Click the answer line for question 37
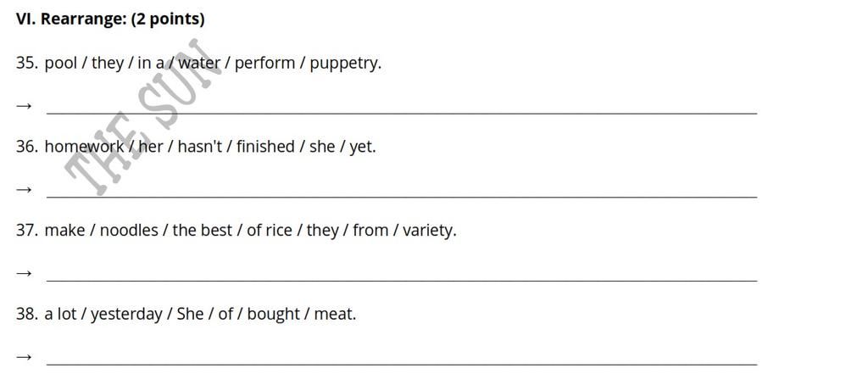This screenshot has height=385, width=868. (402, 281)
